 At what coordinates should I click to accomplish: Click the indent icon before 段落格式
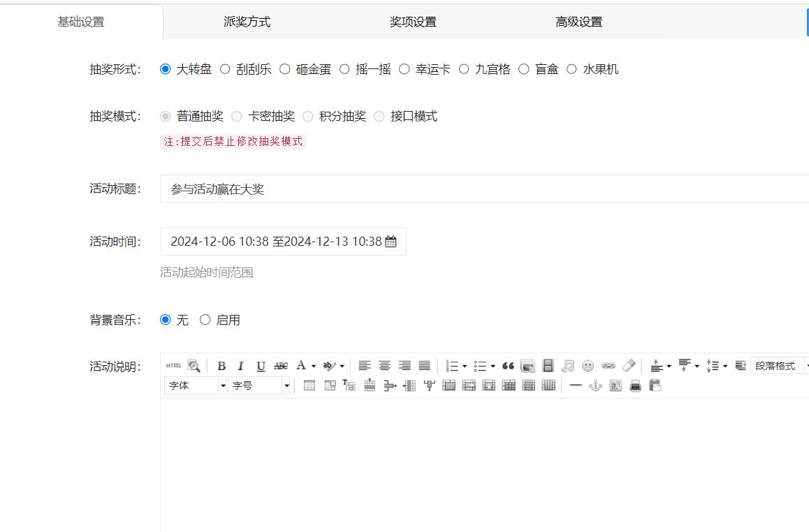pyautogui.click(x=741, y=366)
